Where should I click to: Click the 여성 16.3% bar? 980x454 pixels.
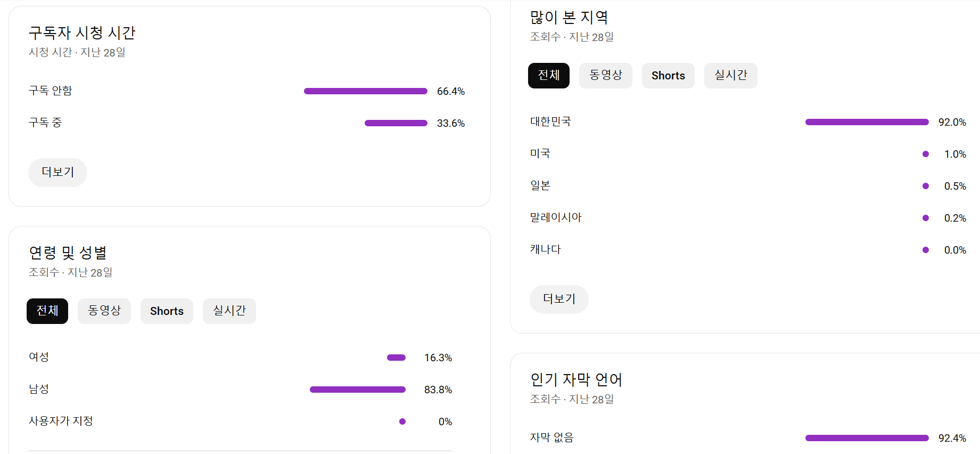click(x=396, y=358)
